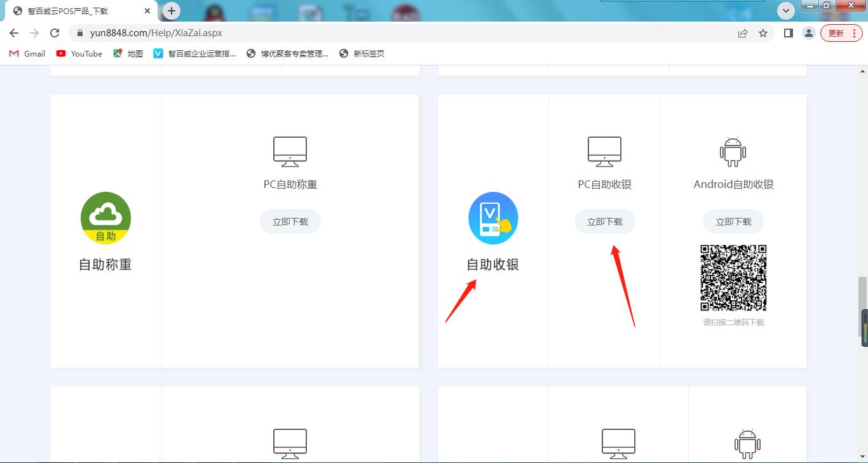Download PC自助收银 via 立即下载 button
The image size is (868, 463).
coord(604,222)
